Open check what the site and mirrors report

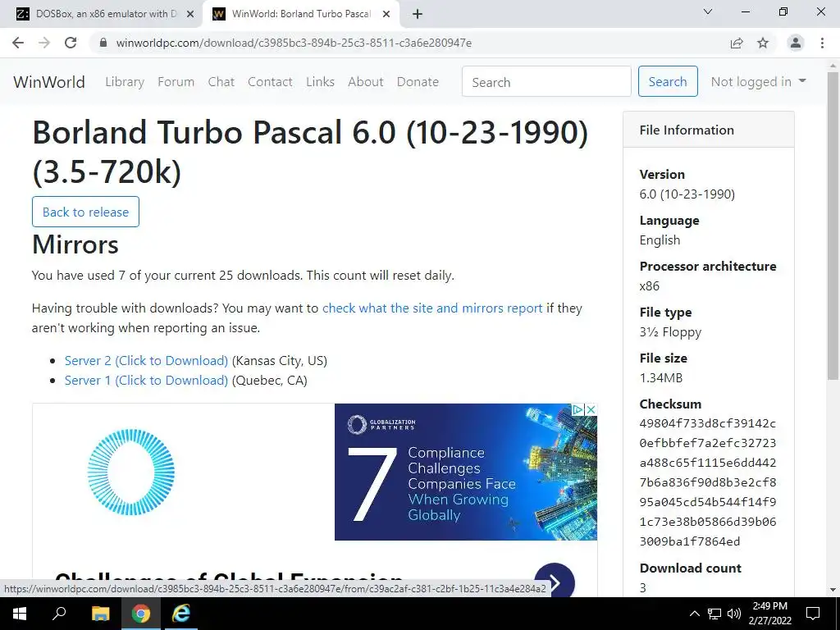[x=432, y=308]
